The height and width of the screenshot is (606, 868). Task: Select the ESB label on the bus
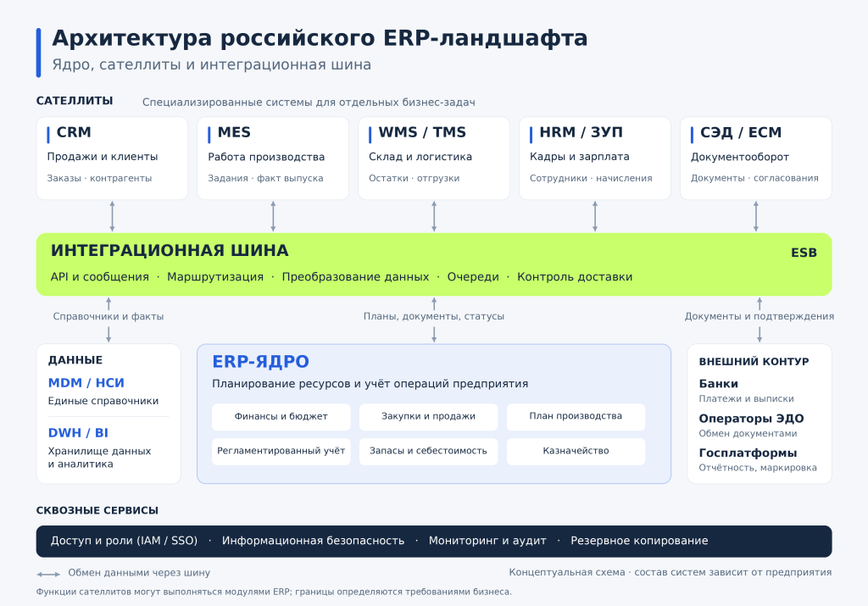pyautogui.click(x=804, y=253)
